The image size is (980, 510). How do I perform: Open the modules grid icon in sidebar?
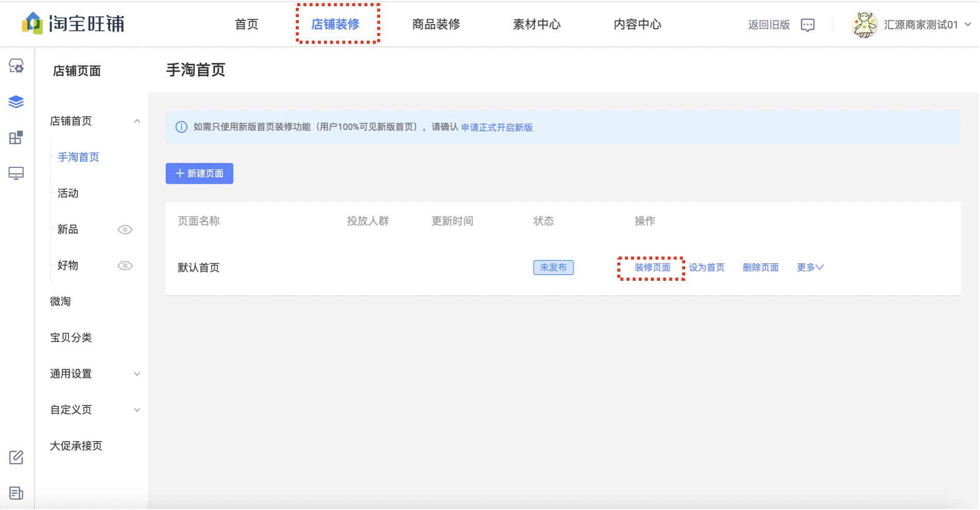[16, 138]
